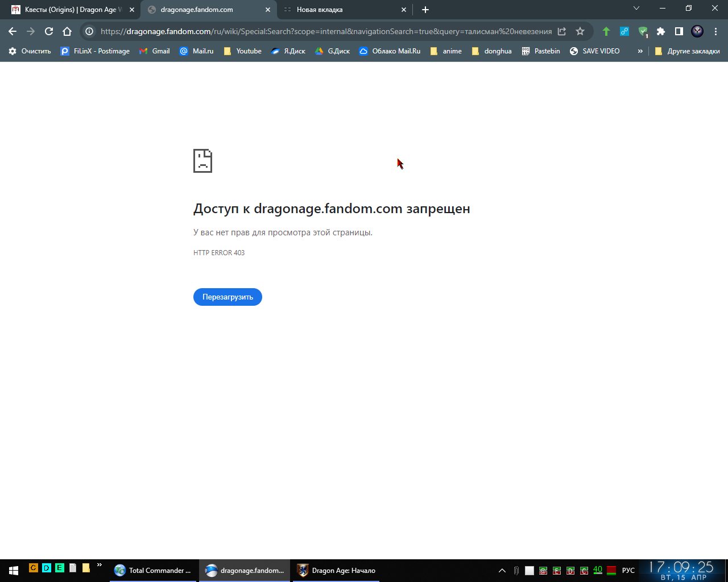The width and height of the screenshot is (728, 582).
Task: Switch to Total Commander taskbar window
Action: [x=154, y=571]
